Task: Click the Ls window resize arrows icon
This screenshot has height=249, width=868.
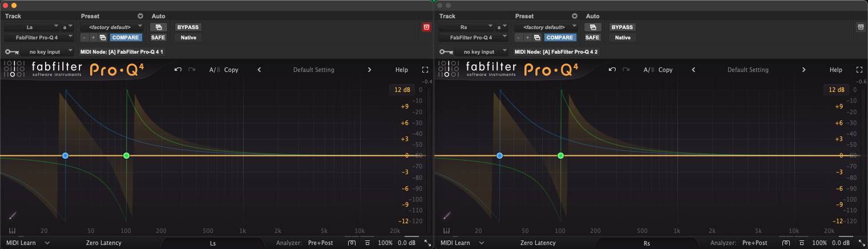Action: (x=427, y=243)
